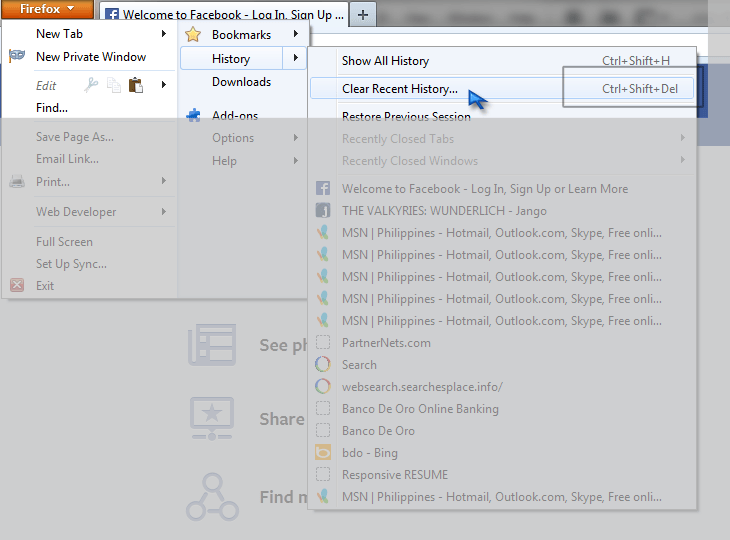Image resolution: width=730 pixels, height=540 pixels.
Task: Click the Facebook favicon on the tab
Action: [x=112, y=14]
